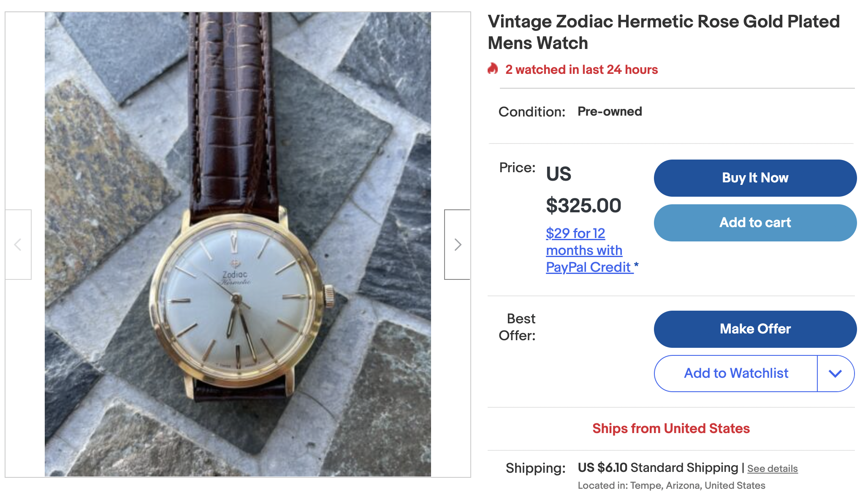The height and width of the screenshot is (493, 868).
Task: Click the Buy It Now button
Action: [755, 178]
